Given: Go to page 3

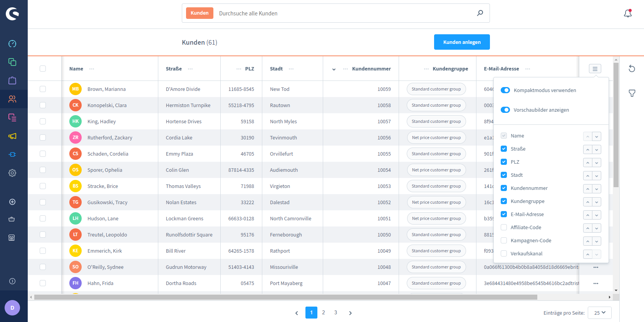Looking at the screenshot, I should tap(336, 312).
